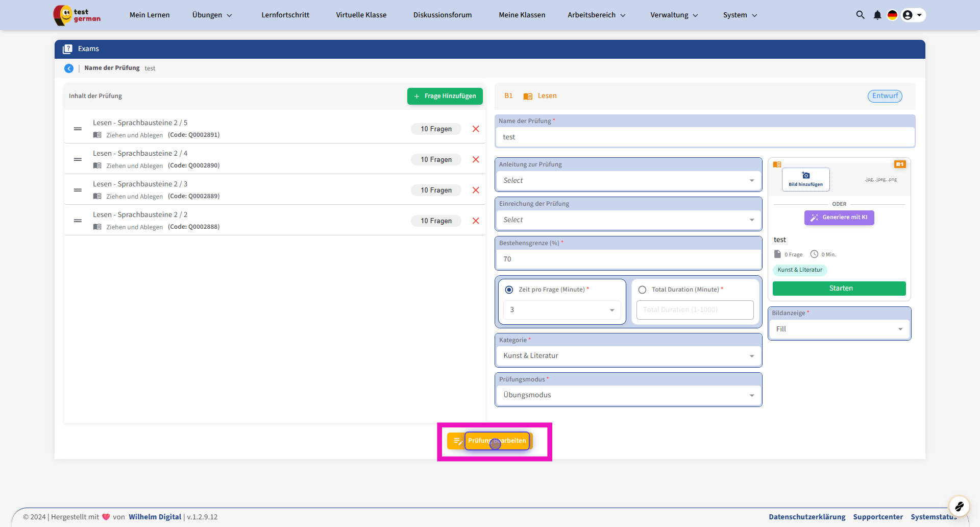Click the blue back arrow icon
This screenshot has height=527, width=980.
pyautogui.click(x=69, y=68)
